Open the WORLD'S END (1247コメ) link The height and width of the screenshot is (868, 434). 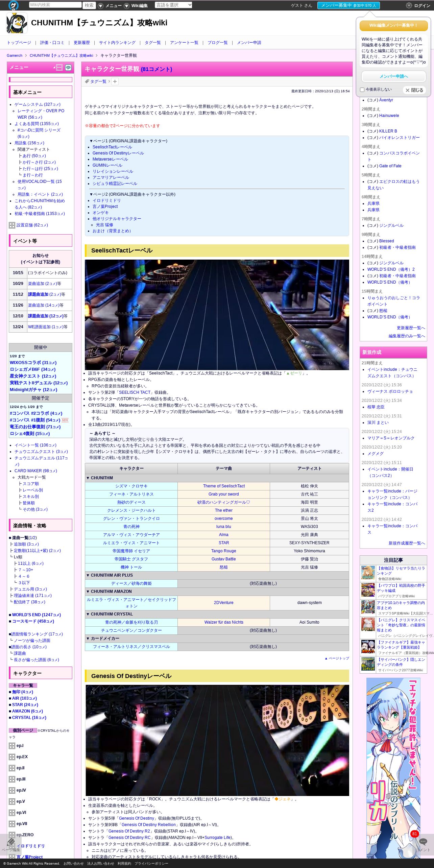click(x=37, y=615)
